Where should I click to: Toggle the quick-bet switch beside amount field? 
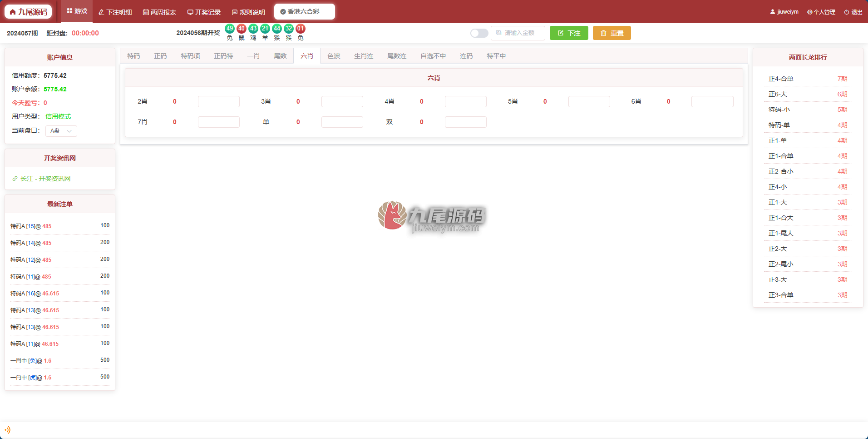479,33
